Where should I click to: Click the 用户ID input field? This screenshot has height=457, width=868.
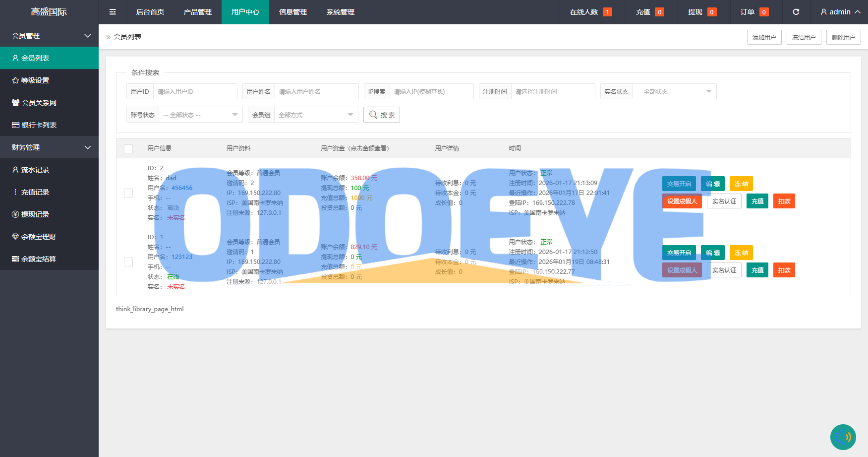pos(195,92)
